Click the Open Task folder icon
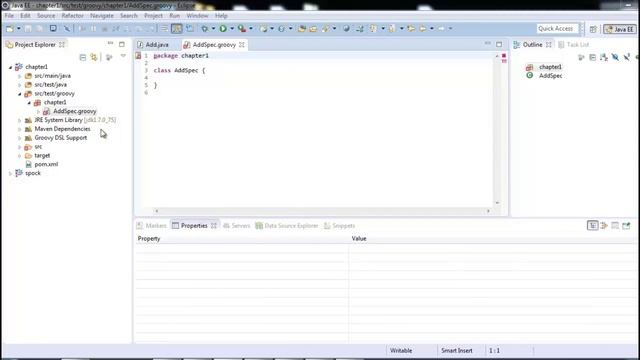 point(313,29)
